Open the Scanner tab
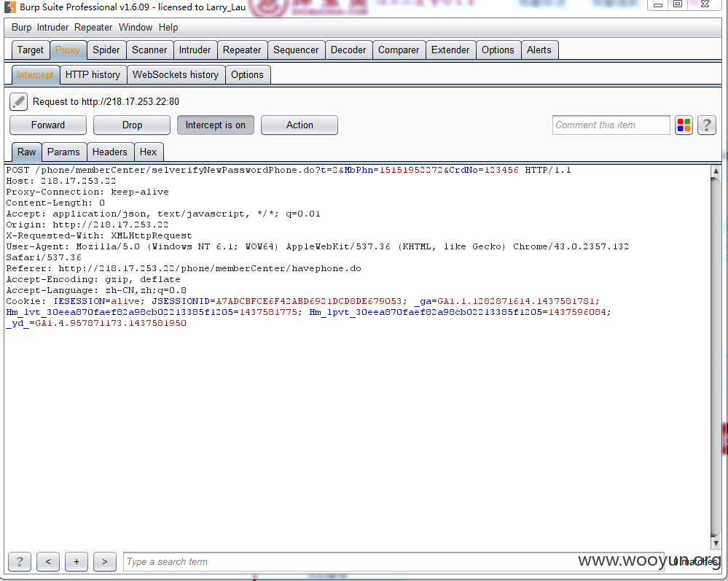 (x=149, y=50)
